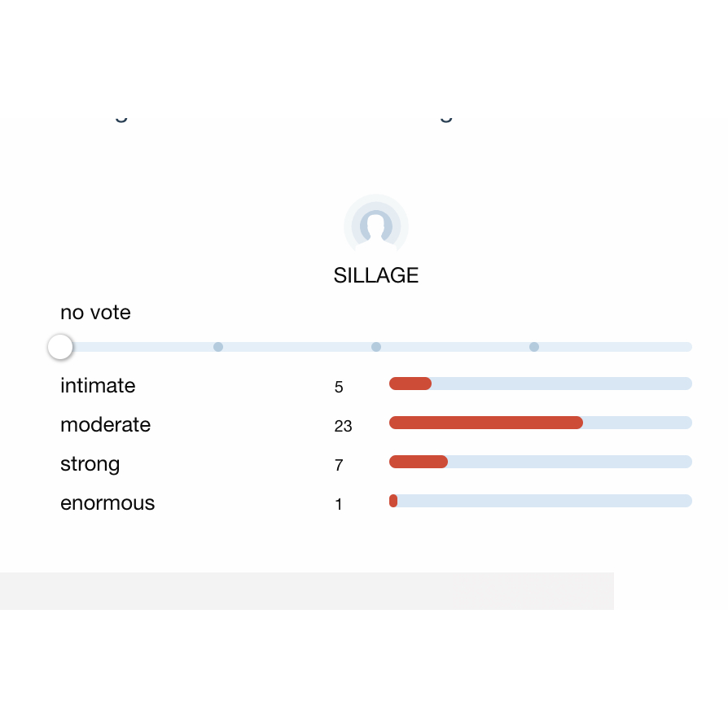The width and height of the screenshot is (728, 728).
Task: Select the "moderate" sillage label
Action: (105, 424)
